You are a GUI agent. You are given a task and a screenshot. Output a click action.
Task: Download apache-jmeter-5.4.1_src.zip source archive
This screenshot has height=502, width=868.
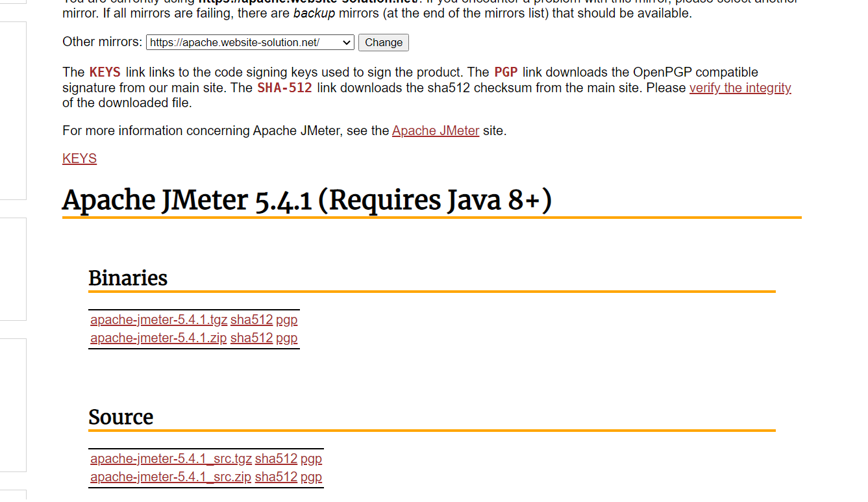[x=171, y=477]
